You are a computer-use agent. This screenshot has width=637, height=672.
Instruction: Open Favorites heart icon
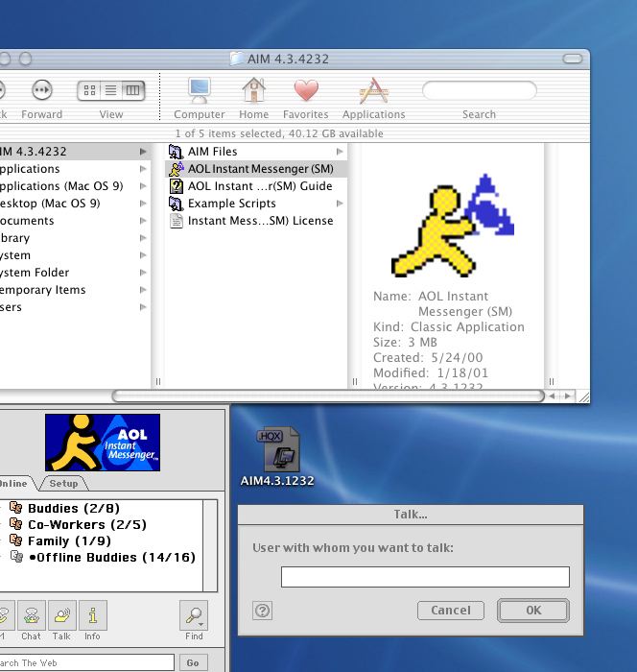click(306, 90)
